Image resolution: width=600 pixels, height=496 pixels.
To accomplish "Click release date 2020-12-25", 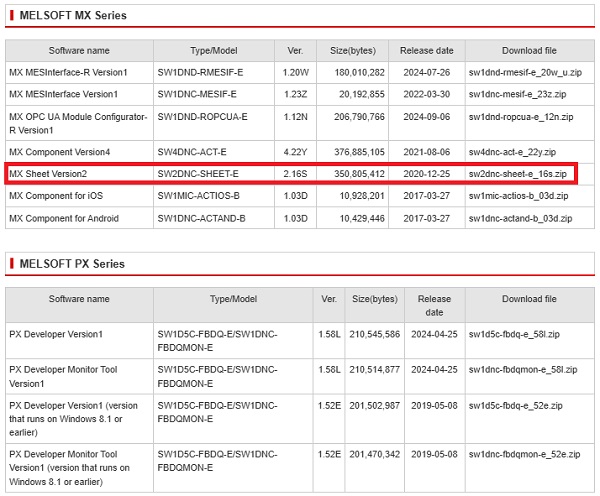I will pos(427,174).
